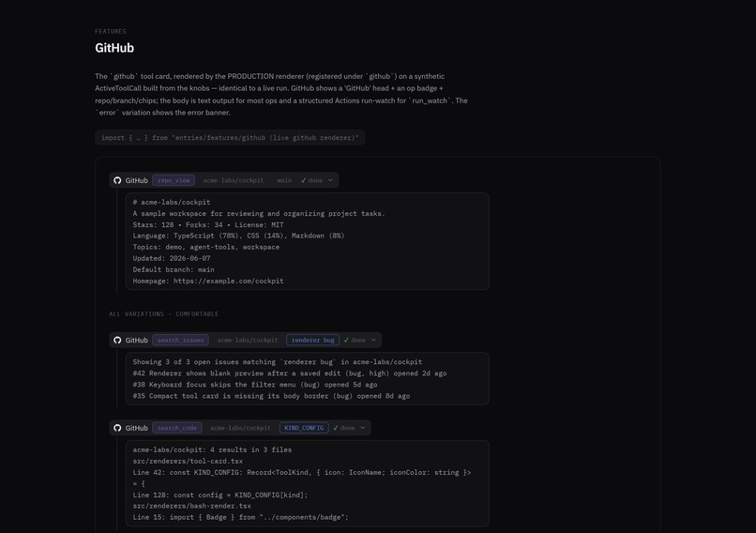
Task: Click the 'Updated: 2026-06-07' line
Action: 172,258
